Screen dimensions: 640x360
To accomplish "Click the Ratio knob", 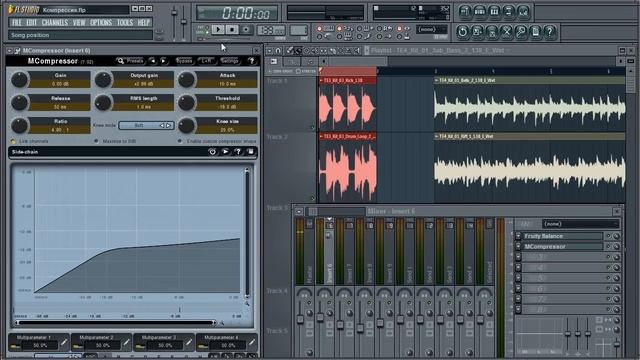I will coord(19,125).
